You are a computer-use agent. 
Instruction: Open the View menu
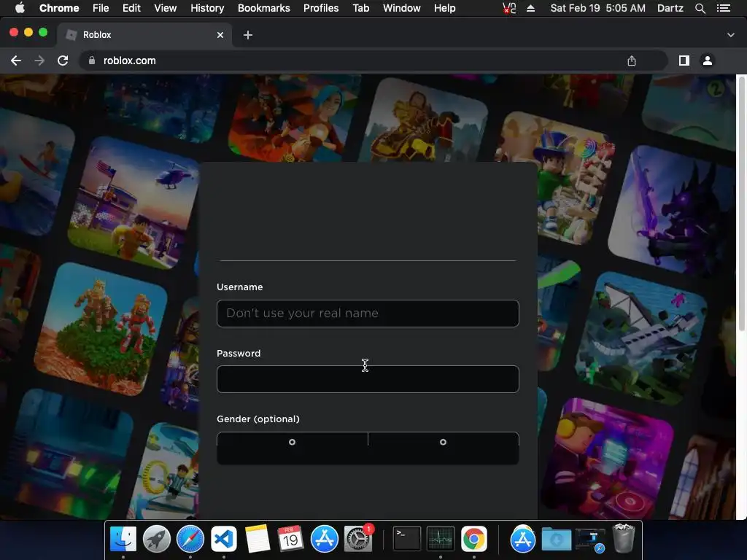click(x=166, y=8)
